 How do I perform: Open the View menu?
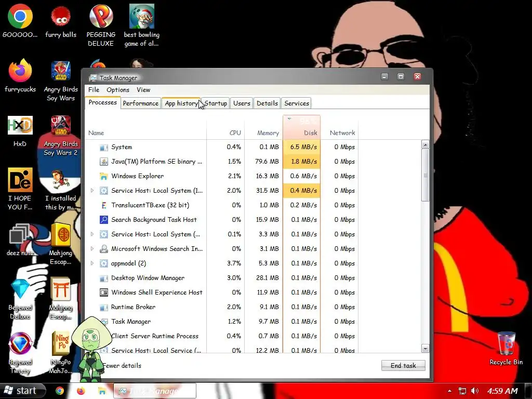143,90
